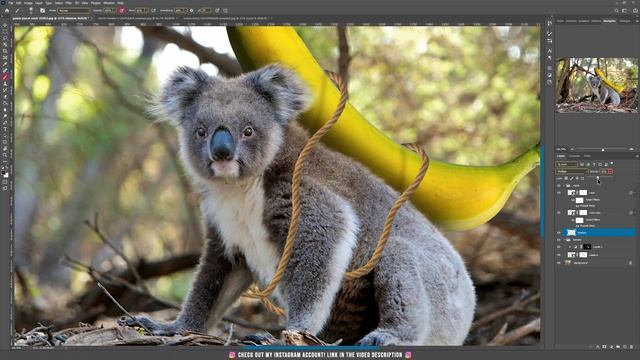The height and width of the screenshot is (360, 640).
Task: Select the Crop tool
Action: 5,51
